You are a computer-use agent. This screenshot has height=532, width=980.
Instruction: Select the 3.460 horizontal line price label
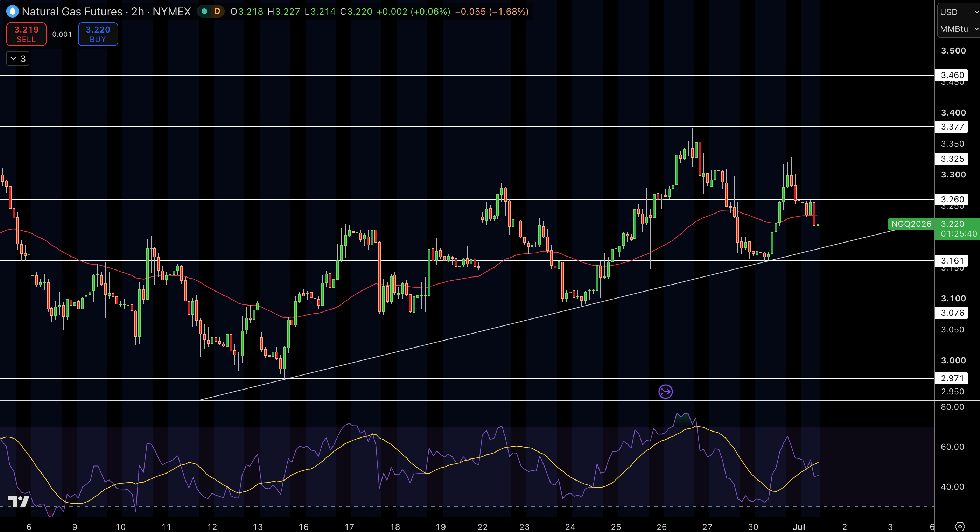click(952, 75)
